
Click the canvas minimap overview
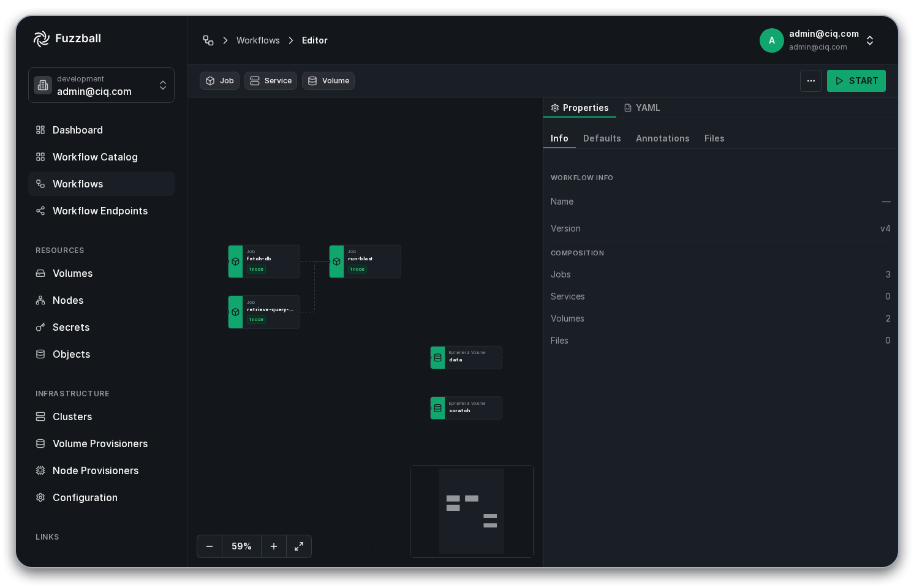[x=472, y=511]
